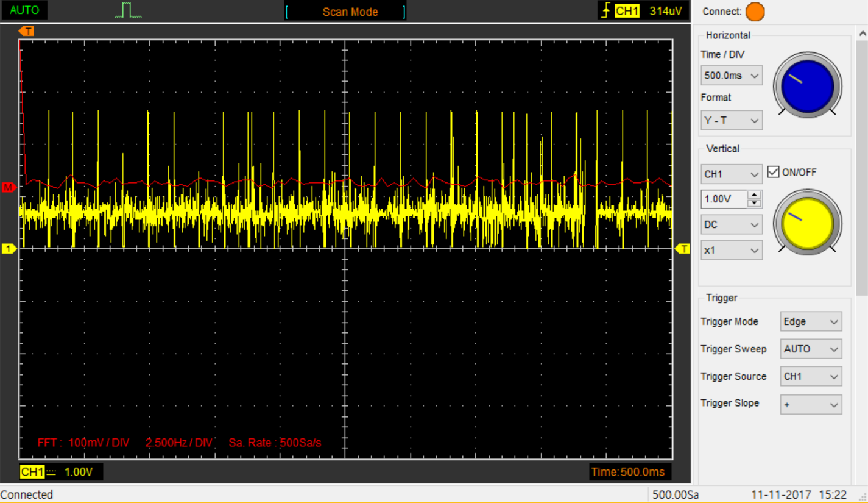Click the yellow vertical scale knob

click(x=807, y=223)
